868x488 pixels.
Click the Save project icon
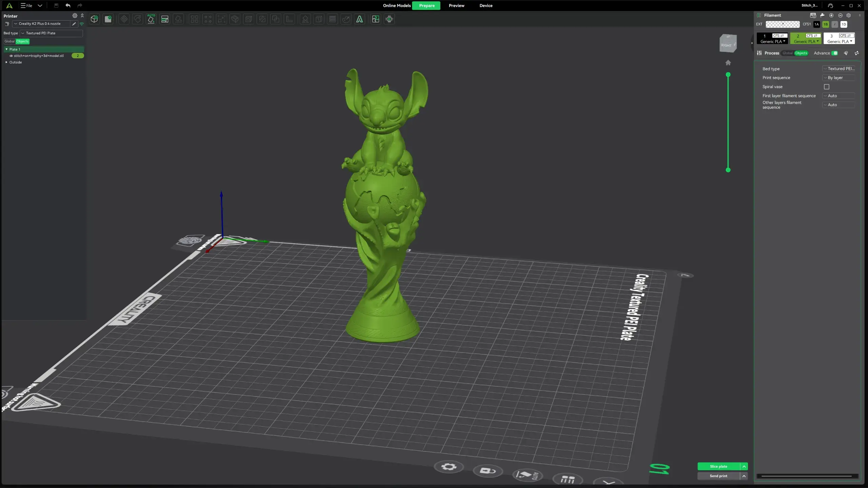point(56,5)
